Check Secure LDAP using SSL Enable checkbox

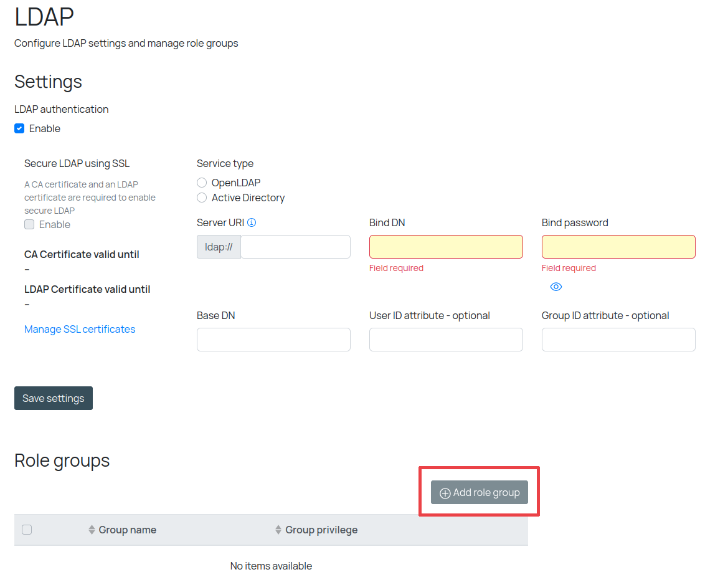point(29,224)
